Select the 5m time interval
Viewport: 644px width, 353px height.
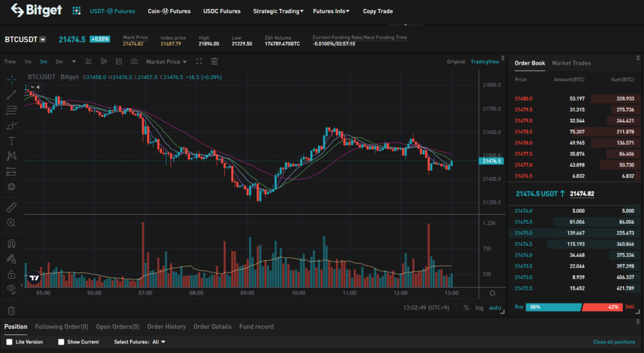click(x=59, y=62)
